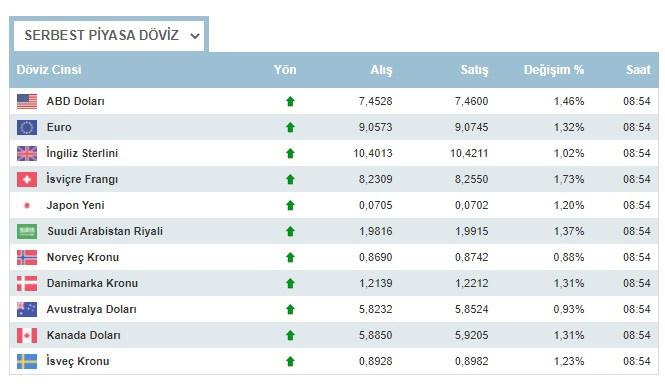Select the Norveç Kronu currency name
The width and height of the screenshot is (665, 389).
tap(83, 257)
